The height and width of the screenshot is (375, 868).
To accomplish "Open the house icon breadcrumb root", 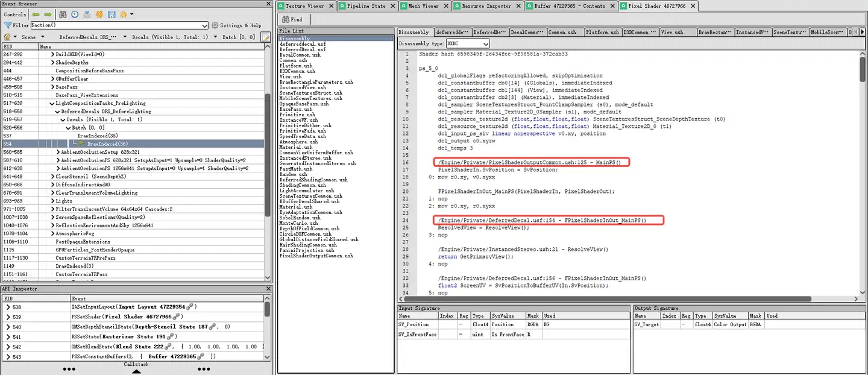I will [7, 37].
